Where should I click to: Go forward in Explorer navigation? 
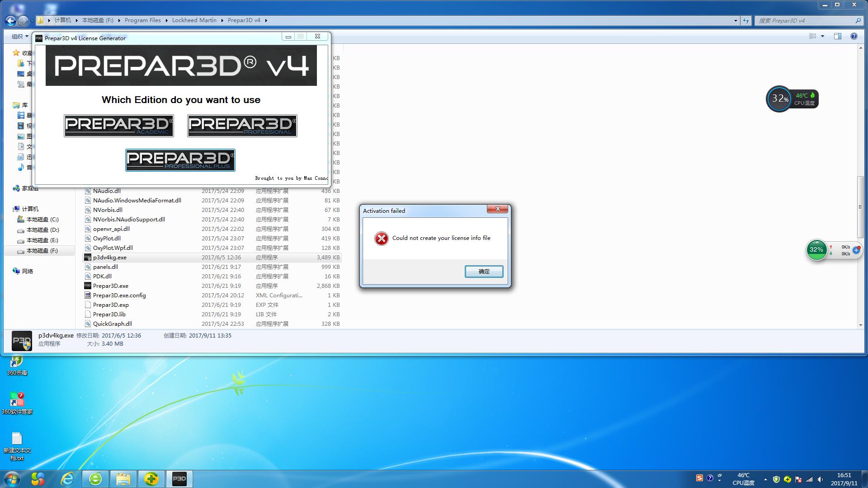click(23, 20)
